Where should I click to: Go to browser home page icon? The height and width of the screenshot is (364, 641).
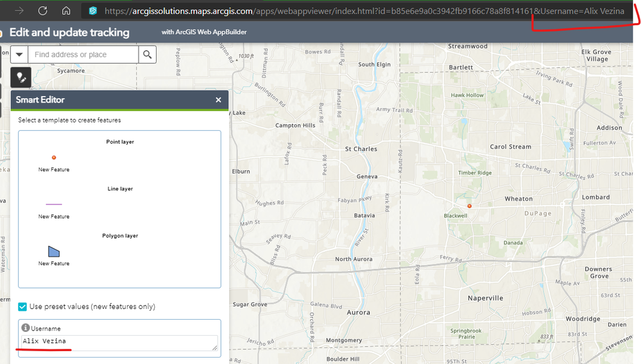66,11
